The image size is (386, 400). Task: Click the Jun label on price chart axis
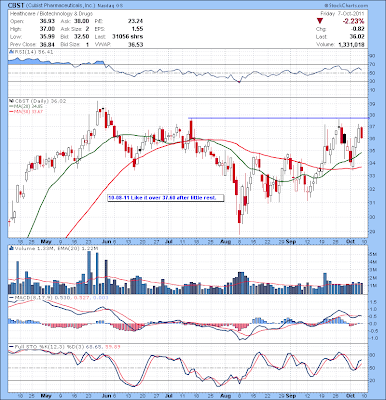pyautogui.click(x=107, y=241)
